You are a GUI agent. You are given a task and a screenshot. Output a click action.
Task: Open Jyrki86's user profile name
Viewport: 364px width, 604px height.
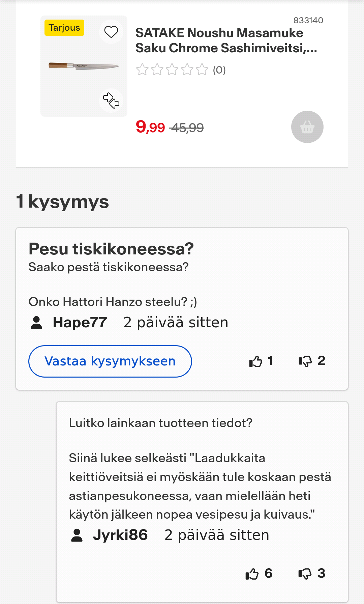click(120, 535)
